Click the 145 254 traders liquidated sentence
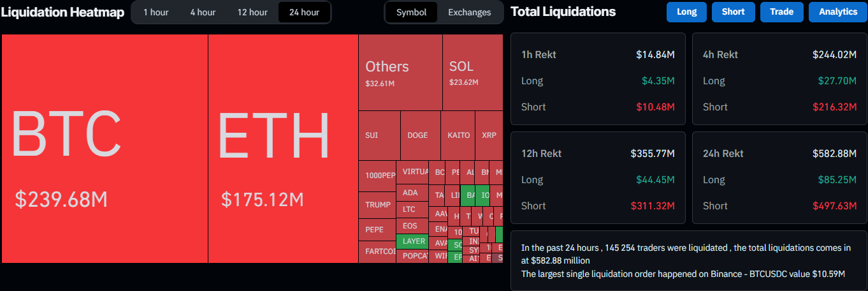The height and width of the screenshot is (291, 868). (686, 254)
